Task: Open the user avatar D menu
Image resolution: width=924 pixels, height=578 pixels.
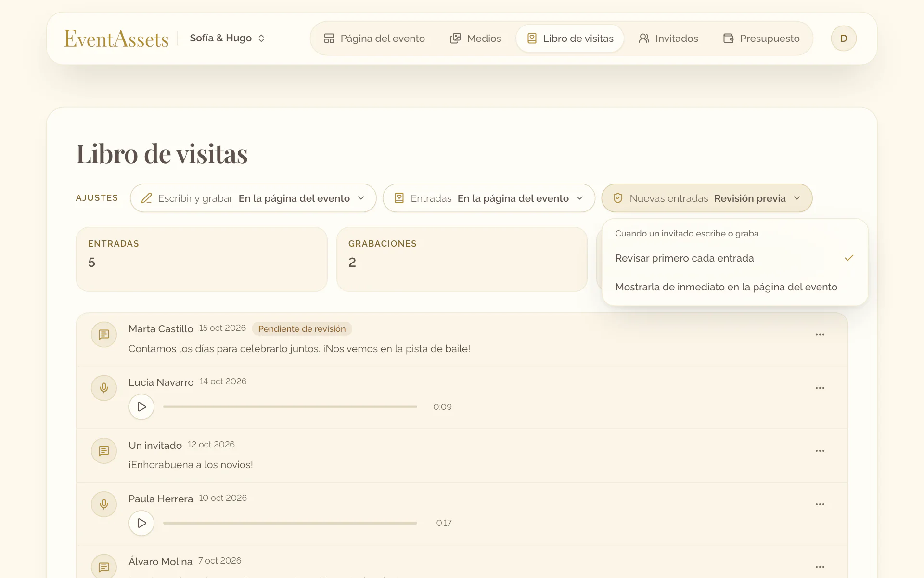Action: pyautogui.click(x=844, y=39)
